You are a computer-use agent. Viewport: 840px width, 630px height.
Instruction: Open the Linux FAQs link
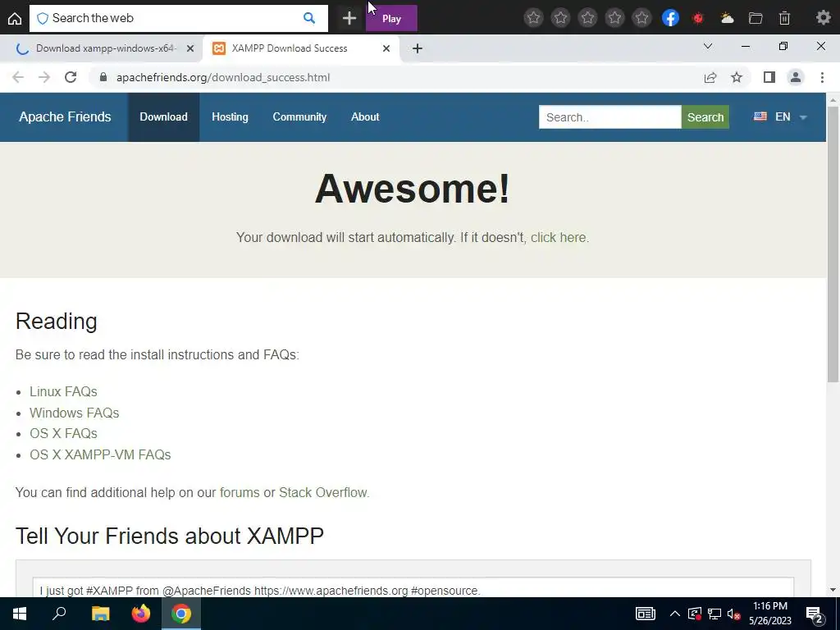click(x=63, y=391)
